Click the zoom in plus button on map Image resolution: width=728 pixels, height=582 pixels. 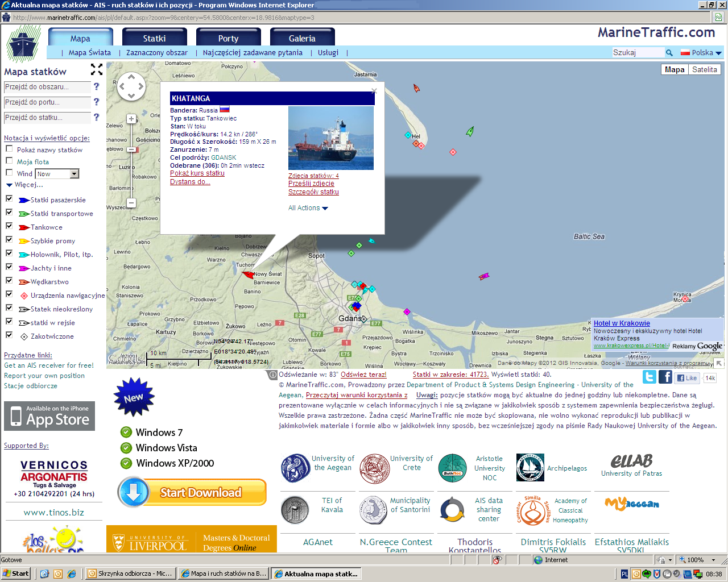click(131, 119)
